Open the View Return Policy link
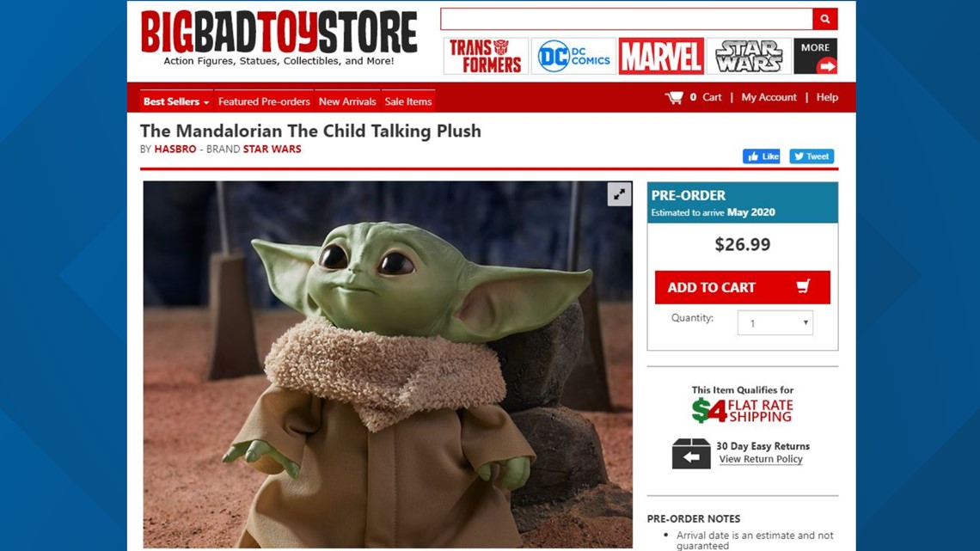 (x=761, y=459)
